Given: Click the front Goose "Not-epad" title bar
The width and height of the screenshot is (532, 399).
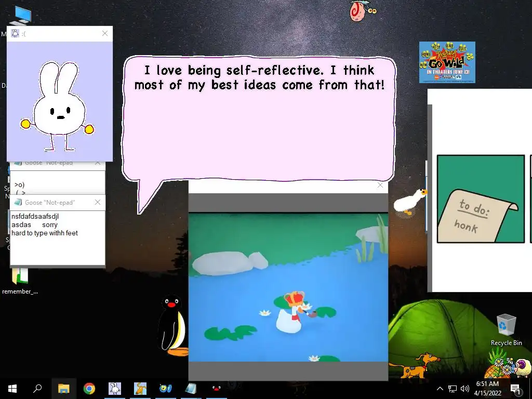Looking at the screenshot, I should [x=58, y=203].
